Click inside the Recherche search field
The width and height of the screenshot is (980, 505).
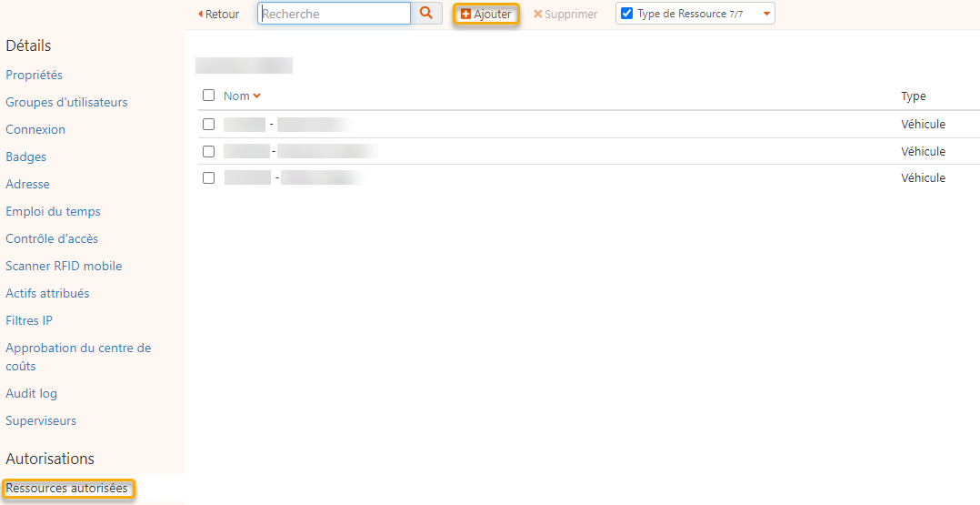pyautogui.click(x=334, y=14)
